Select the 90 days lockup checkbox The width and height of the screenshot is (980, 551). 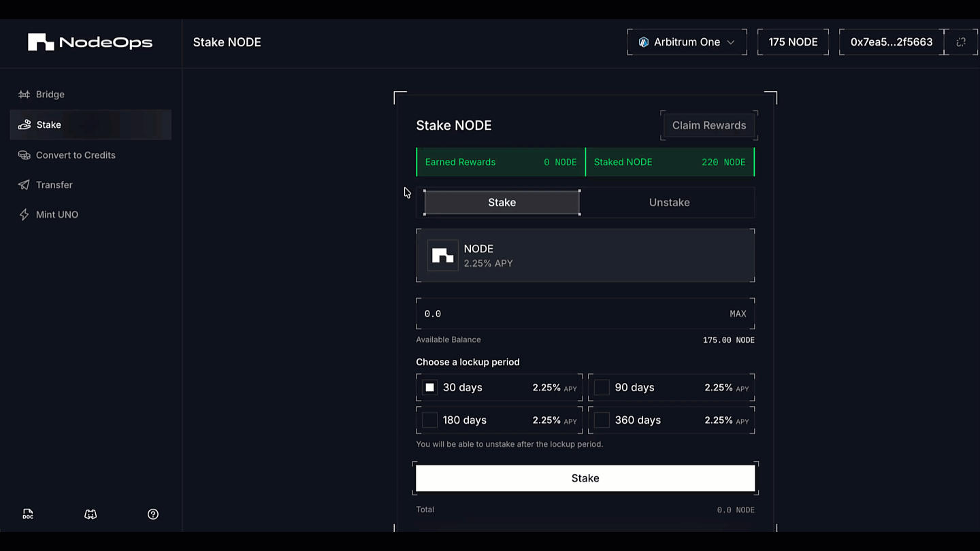602,388
